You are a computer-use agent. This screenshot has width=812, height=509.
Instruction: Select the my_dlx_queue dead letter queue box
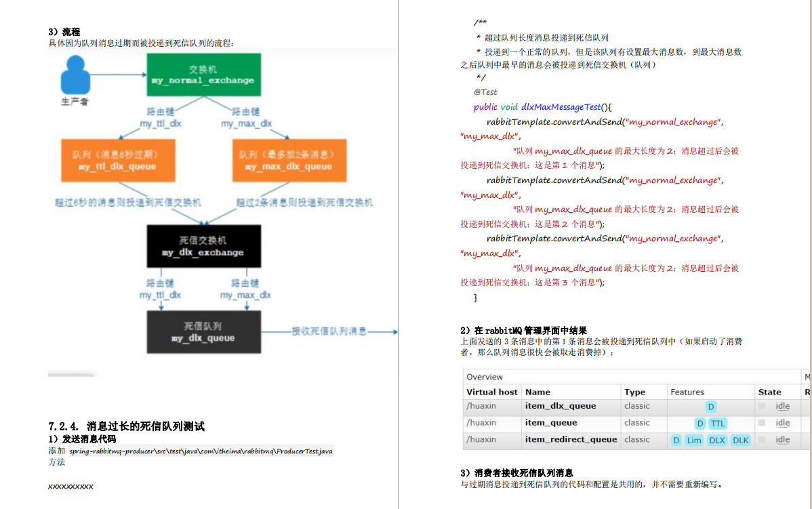203,333
